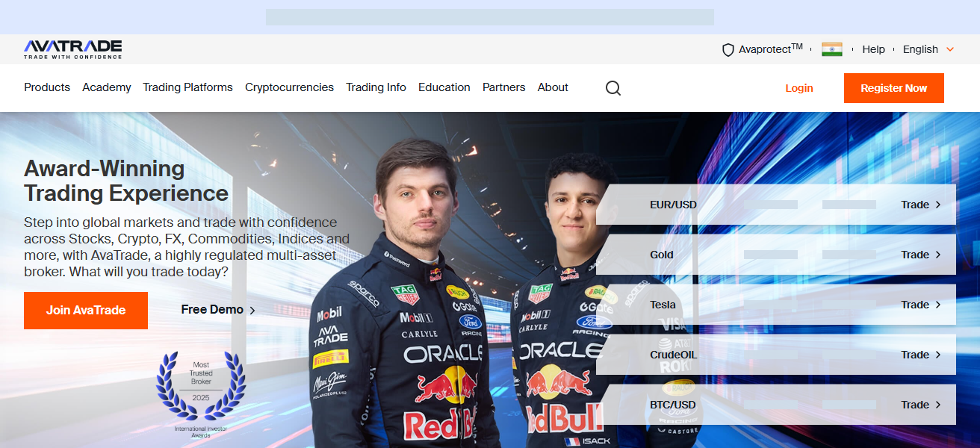Click the Login link
Screen dimensions: 980x448
799,88
